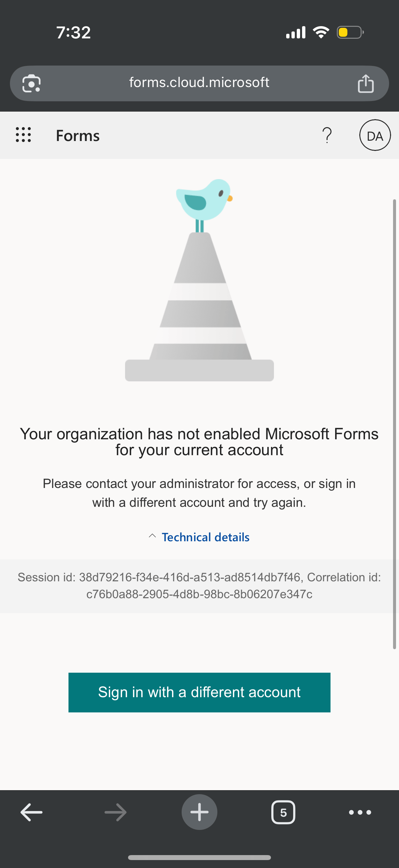Sign in with a different account
This screenshot has height=868, width=399.
(199, 693)
